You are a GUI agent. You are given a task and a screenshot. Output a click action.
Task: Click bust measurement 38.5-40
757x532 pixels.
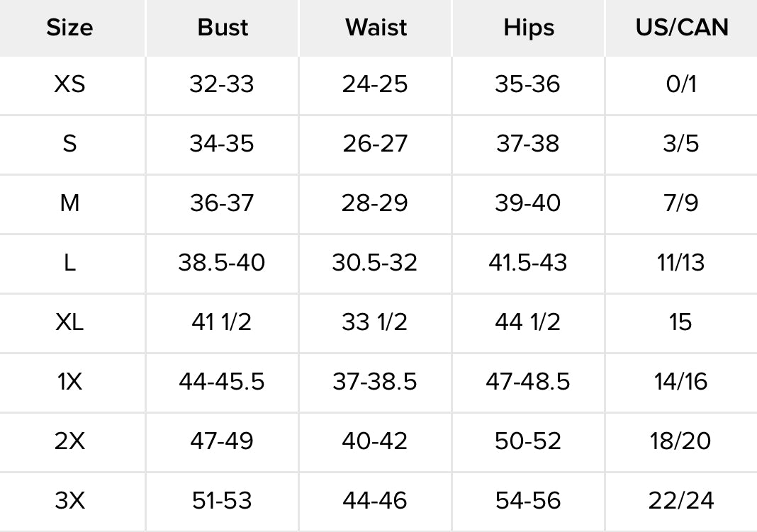tap(222, 263)
